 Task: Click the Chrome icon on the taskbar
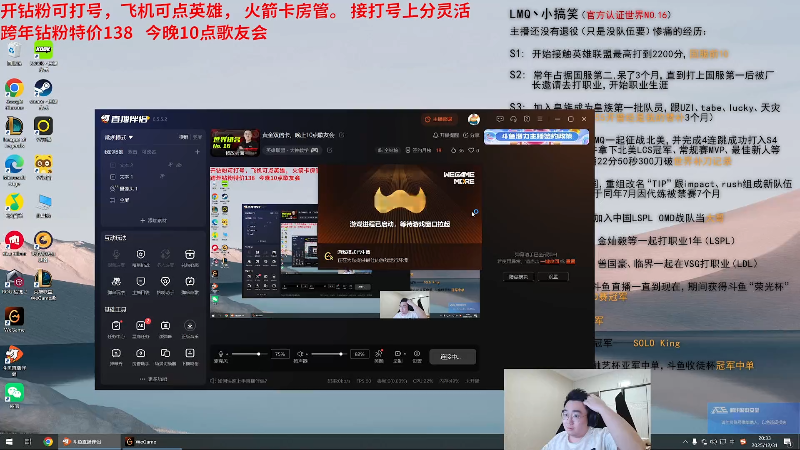point(48,442)
